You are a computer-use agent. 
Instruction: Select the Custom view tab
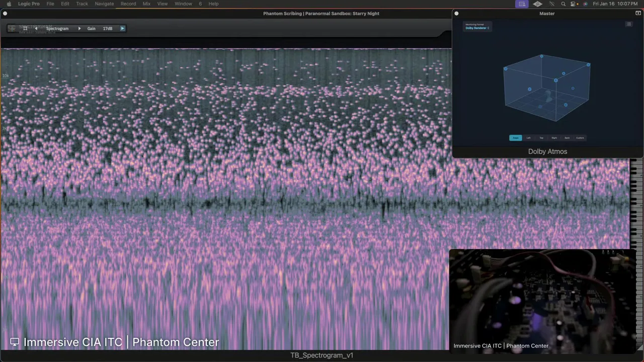580,138
